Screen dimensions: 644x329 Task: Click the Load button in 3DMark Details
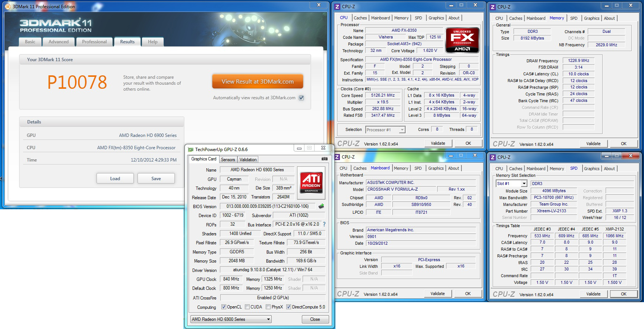click(115, 179)
